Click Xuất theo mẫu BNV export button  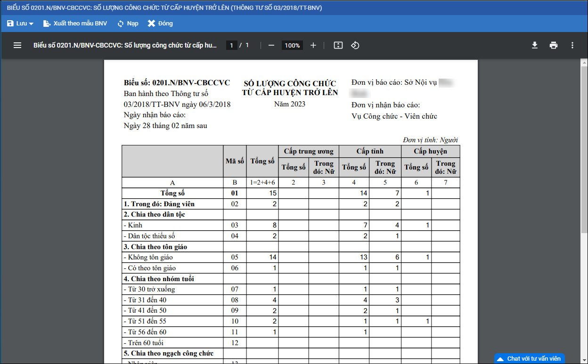[x=75, y=24]
